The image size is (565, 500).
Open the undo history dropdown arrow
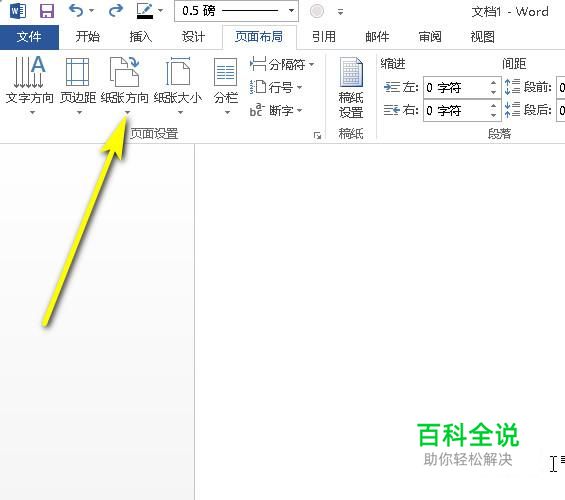pos(92,11)
